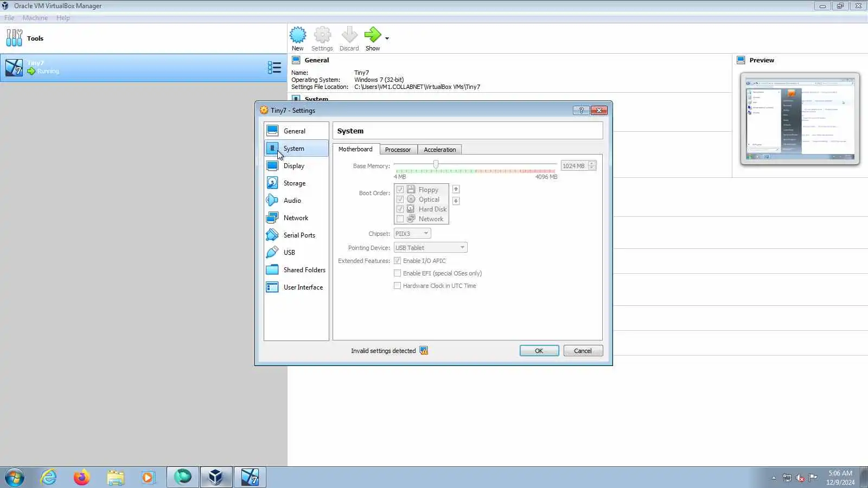Viewport: 868px width, 488px height.
Task: Open the Machine menu
Action: (x=35, y=18)
